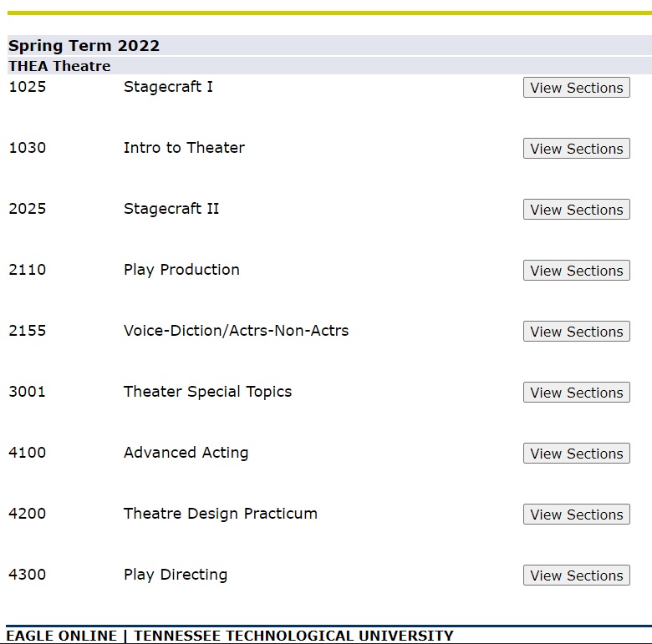Viewport: 652px width, 644px height.
Task: View sections for Voice-Diction/Actrs-Non-Actrs
Action: click(x=576, y=332)
